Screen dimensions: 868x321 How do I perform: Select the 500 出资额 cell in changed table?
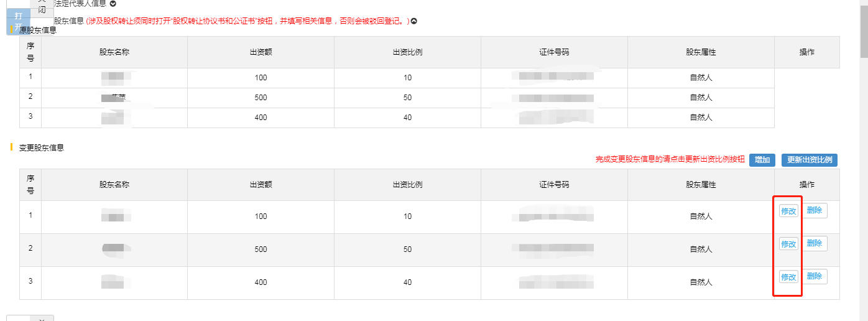261,249
